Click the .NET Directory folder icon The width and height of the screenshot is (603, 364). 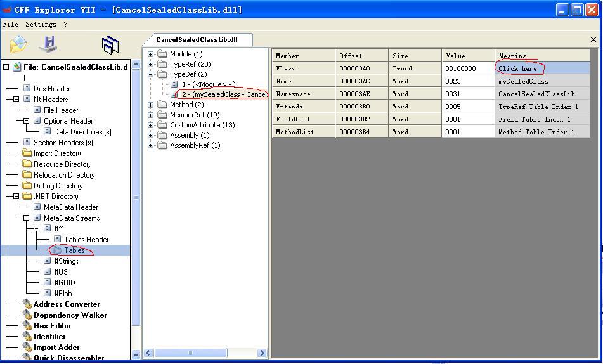(x=27, y=196)
